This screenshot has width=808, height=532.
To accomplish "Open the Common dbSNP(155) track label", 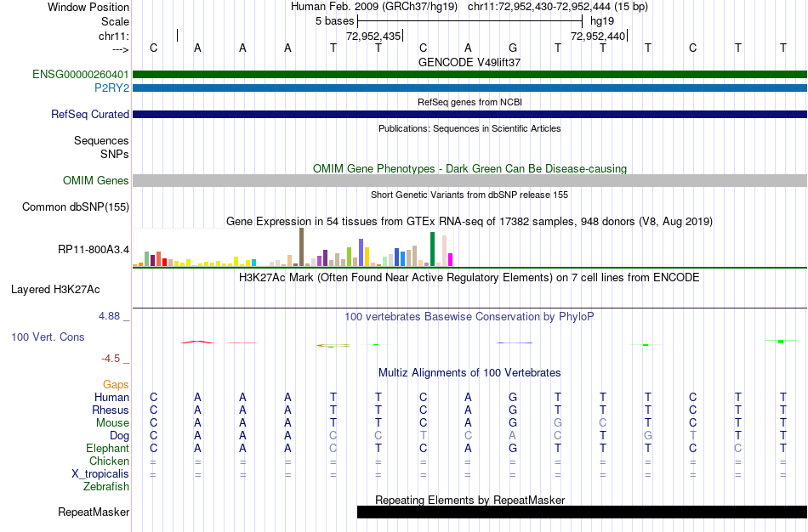I will [76, 207].
